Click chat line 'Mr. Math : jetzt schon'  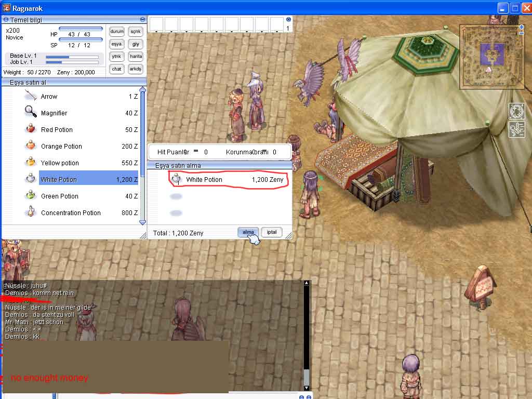(x=34, y=322)
